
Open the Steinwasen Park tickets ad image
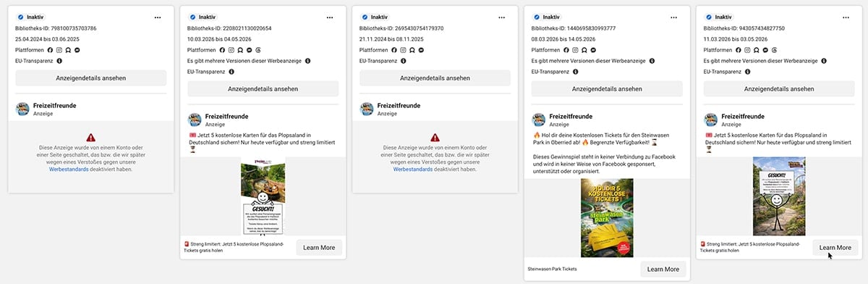607,218
